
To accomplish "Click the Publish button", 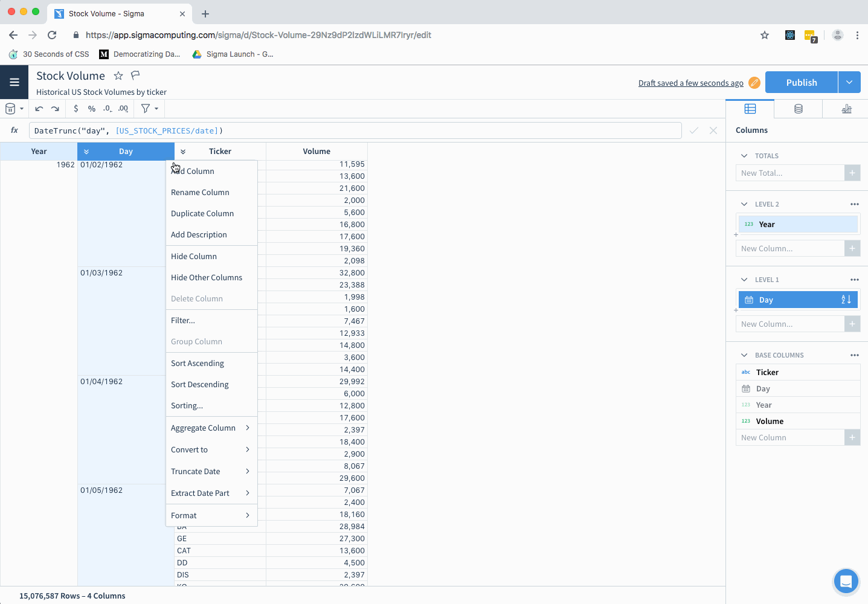I will [x=802, y=82].
